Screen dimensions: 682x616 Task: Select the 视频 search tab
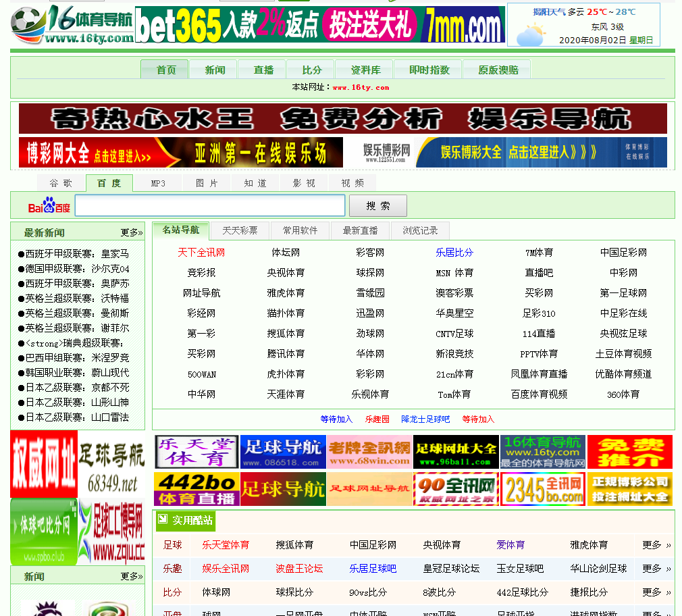352,183
